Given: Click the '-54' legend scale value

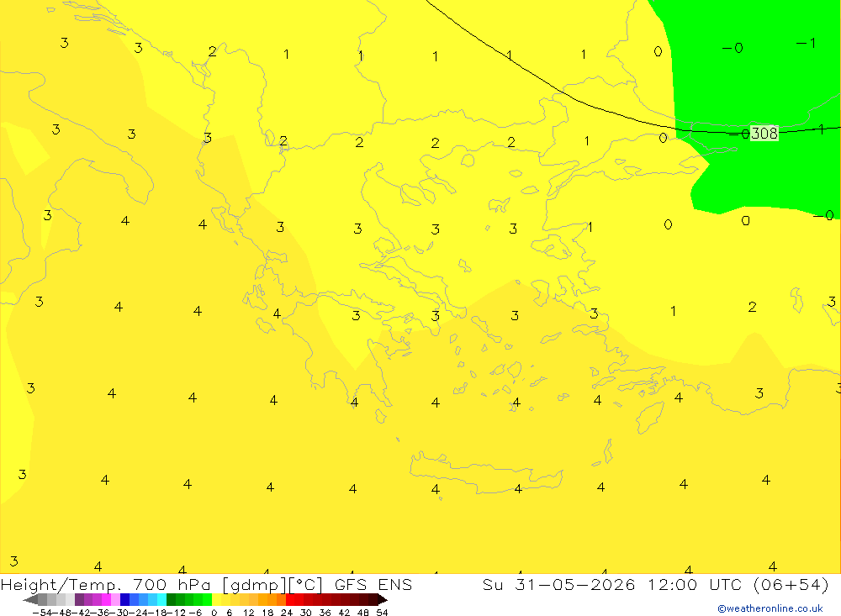Looking at the screenshot, I should [x=42, y=613].
